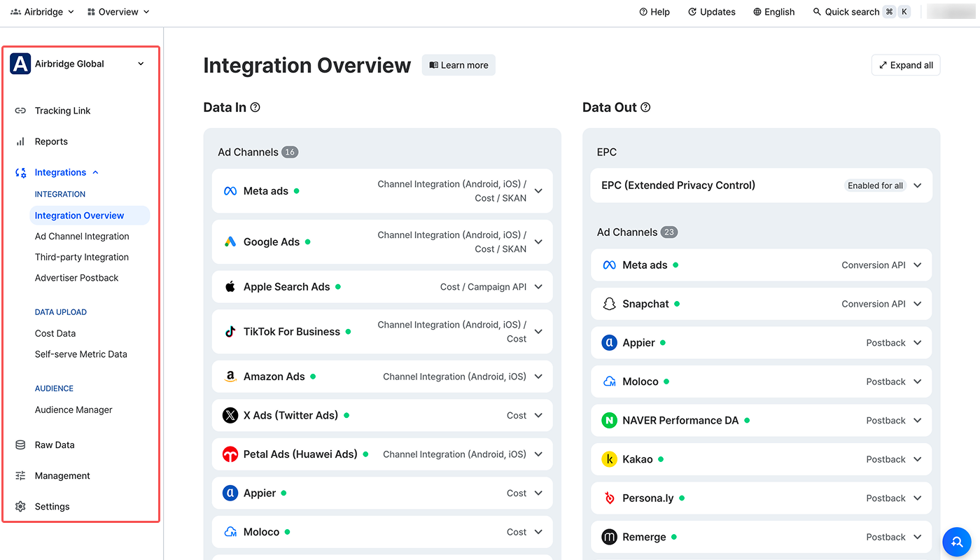Click the Apple Search Ads logo
This screenshot has height=560, width=980.
coord(230,287)
